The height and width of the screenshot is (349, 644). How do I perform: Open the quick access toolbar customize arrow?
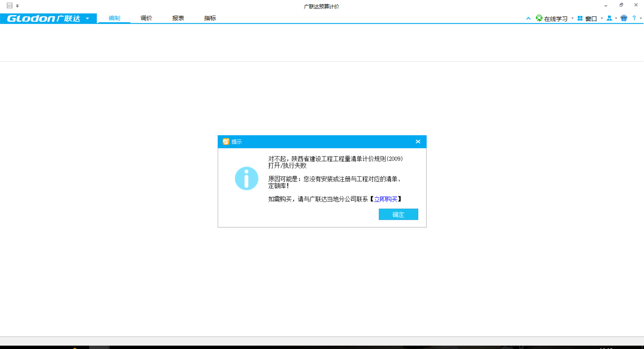pyautogui.click(x=17, y=6)
